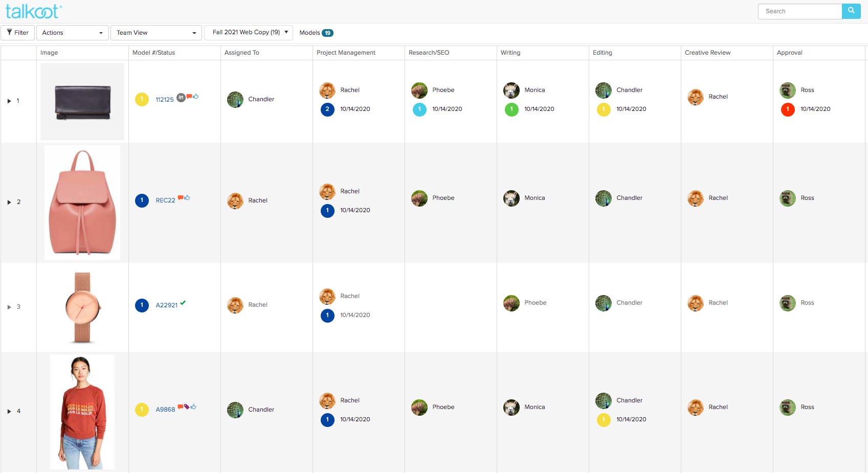Click the comment icon next to model 112125
This screenshot has height=473, width=868.
coord(189,96)
